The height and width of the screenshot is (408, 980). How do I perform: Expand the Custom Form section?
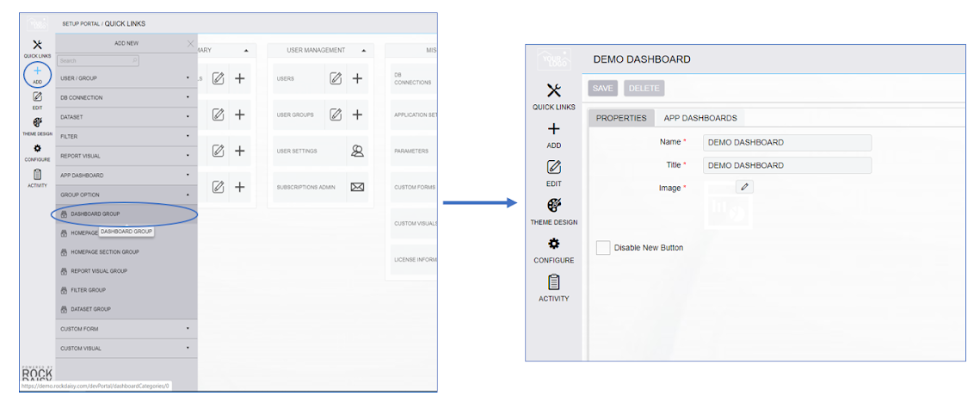(126, 329)
